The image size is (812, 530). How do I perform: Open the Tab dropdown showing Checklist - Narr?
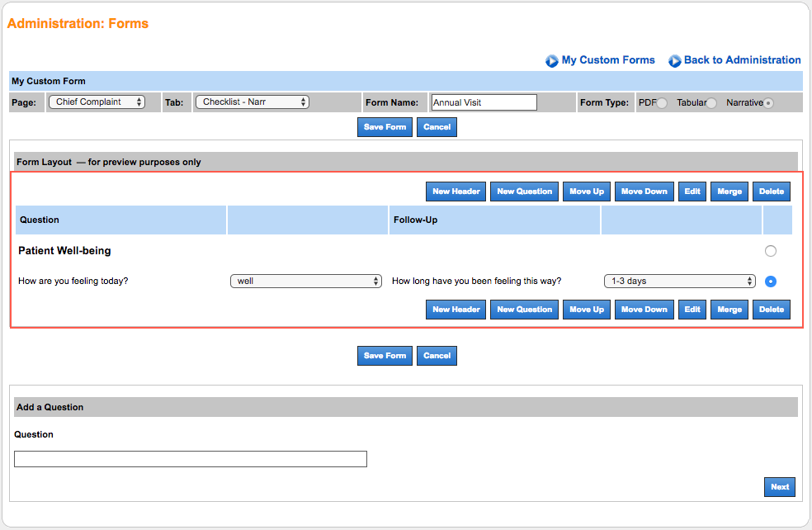[252, 102]
